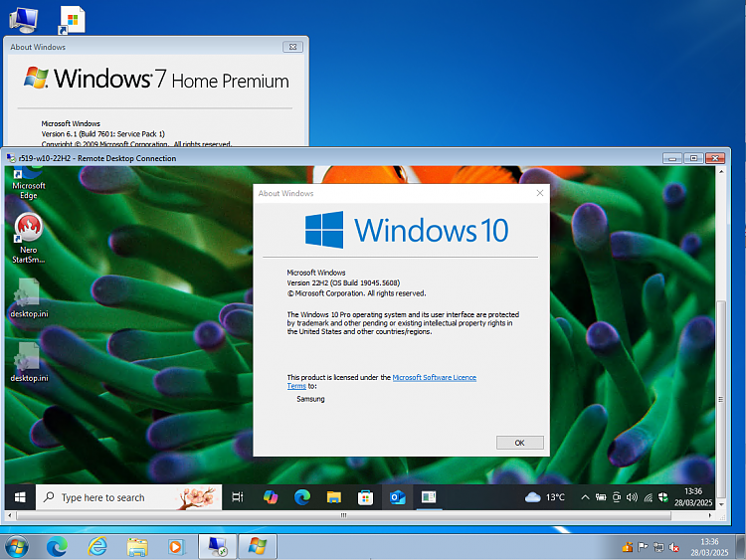The image size is (746, 560).
Task: Launch Windows Media Player from taskbar
Action: point(175,547)
